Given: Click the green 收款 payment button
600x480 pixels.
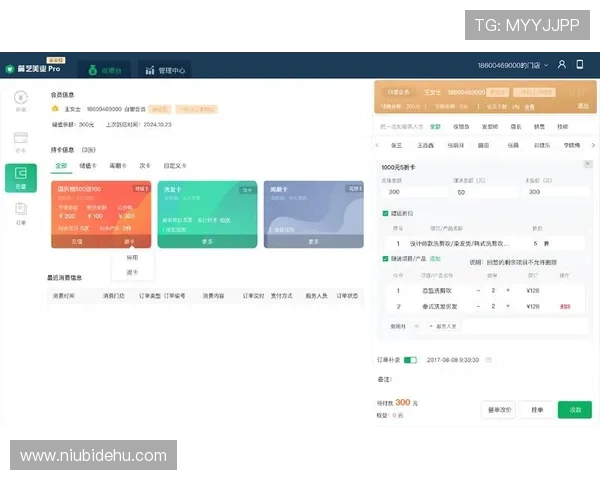Looking at the screenshot, I should (575, 410).
